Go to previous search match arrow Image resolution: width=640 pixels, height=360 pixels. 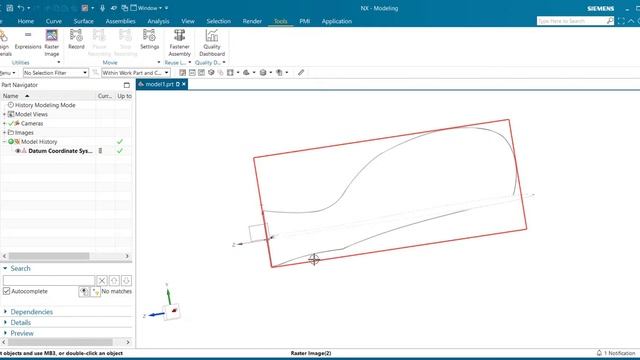pyautogui.click(x=114, y=280)
